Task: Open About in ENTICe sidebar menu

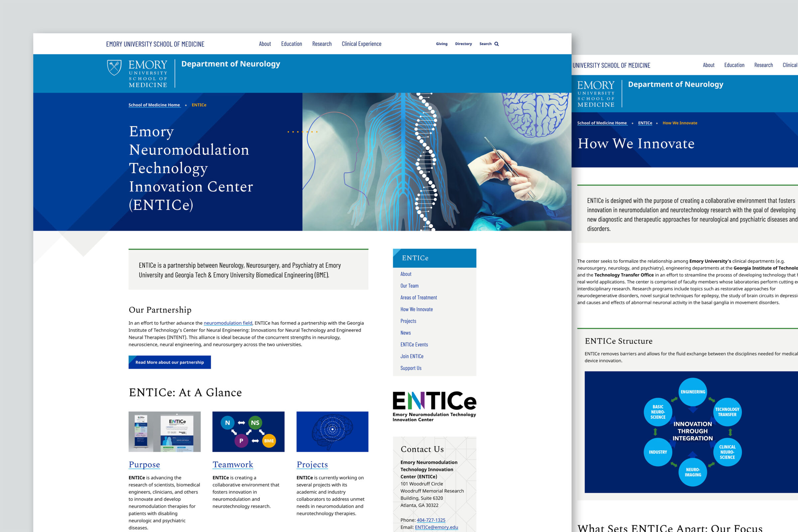Action: tap(406, 274)
